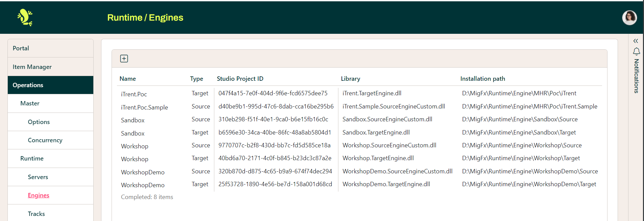
Task: Collapse the Runtime submenu
Action: coord(32,158)
